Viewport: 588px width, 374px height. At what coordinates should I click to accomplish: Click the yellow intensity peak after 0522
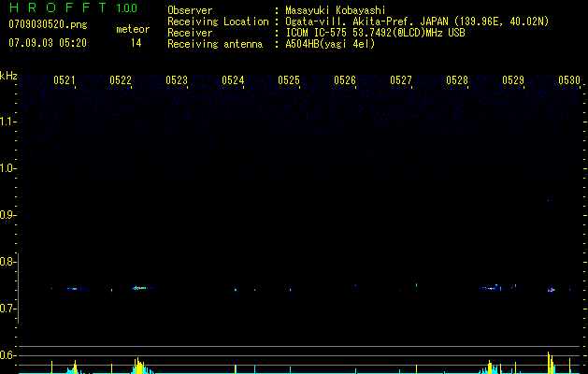point(138,366)
